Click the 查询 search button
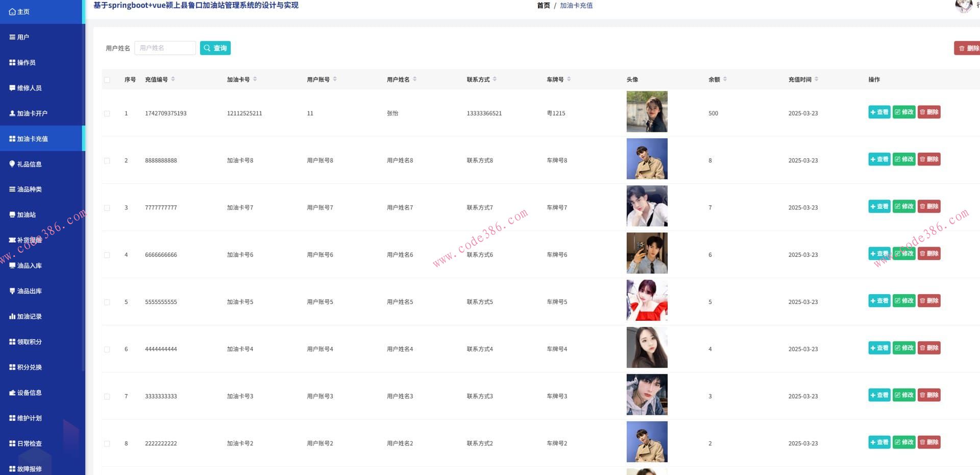980x475 pixels. pyautogui.click(x=215, y=48)
